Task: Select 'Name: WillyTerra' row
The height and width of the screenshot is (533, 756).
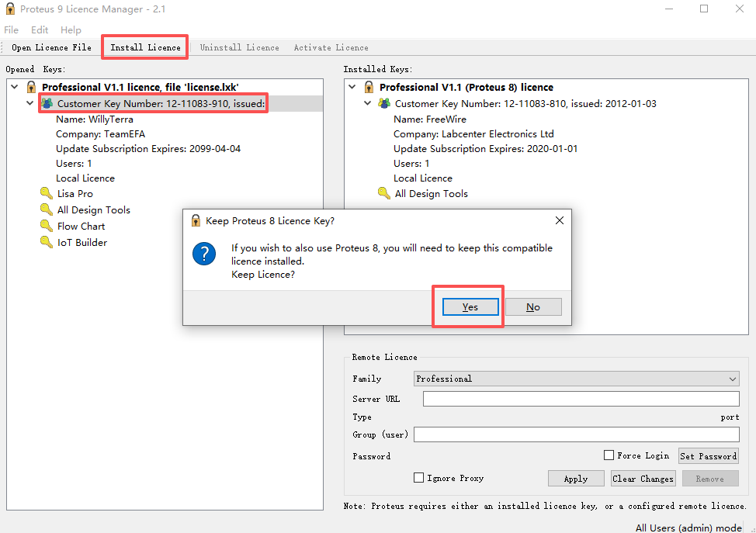Action: (x=95, y=119)
